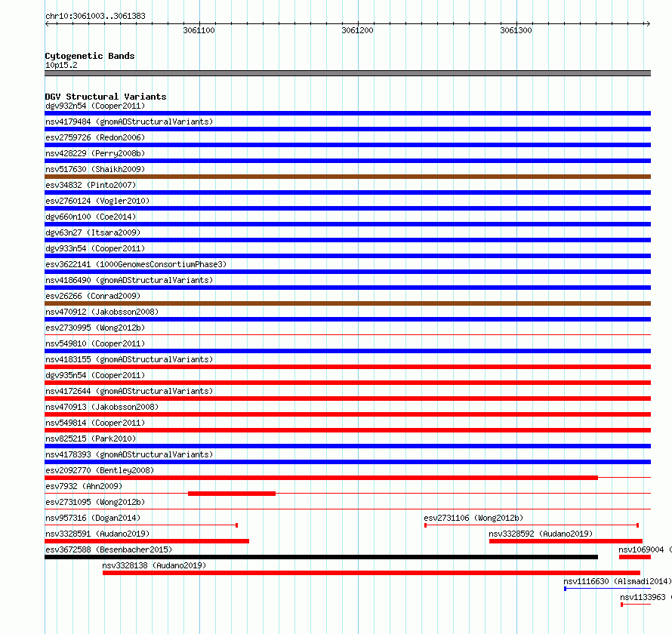The width and height of the screenshot is (672, 634).
Task: Click the blue dgv932n54 Cooper2011 bar
Action: click(347, 113)
